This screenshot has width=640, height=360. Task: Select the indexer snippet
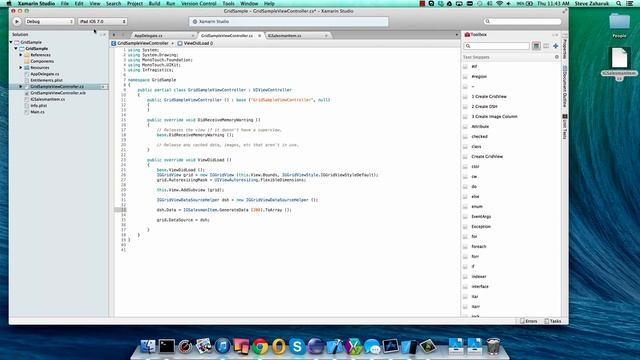[479, 276]
